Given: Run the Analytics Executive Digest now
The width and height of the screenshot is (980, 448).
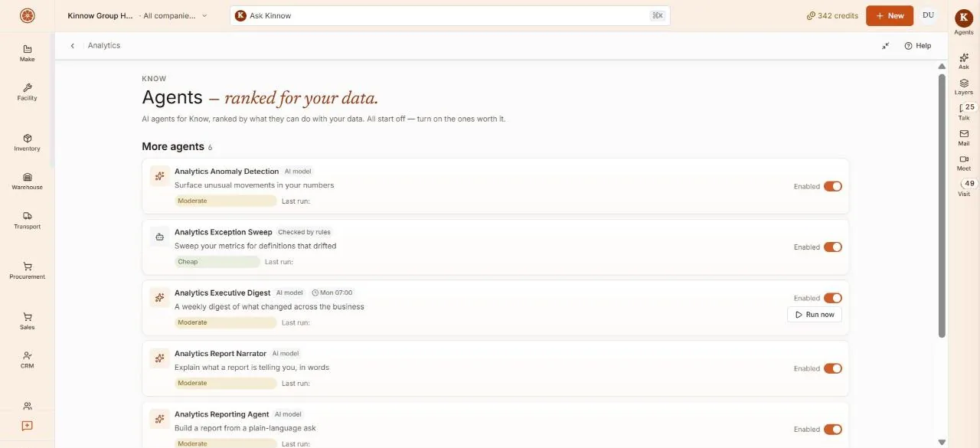Looking at the screenshot, I should tap(815, 315).
